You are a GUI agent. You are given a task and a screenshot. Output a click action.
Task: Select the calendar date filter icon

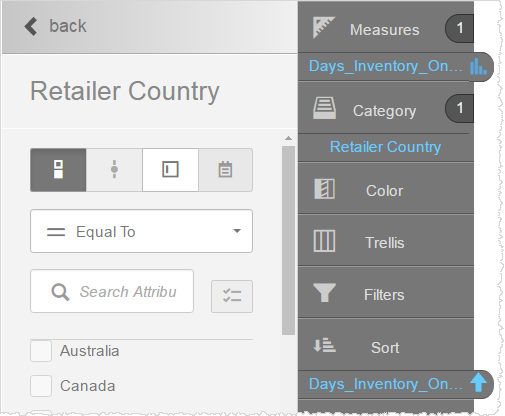pyautogui.click(x=225, y=170)
